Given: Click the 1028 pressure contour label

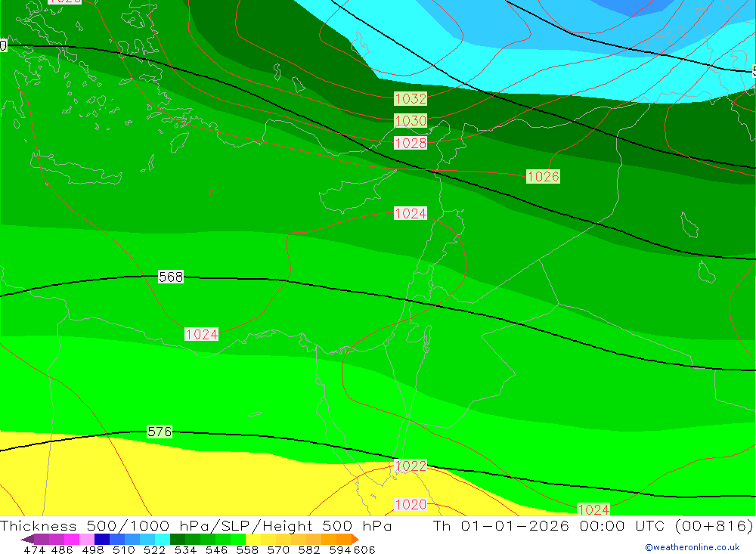Looking at the screenshot, I should (x=411, y=143).
